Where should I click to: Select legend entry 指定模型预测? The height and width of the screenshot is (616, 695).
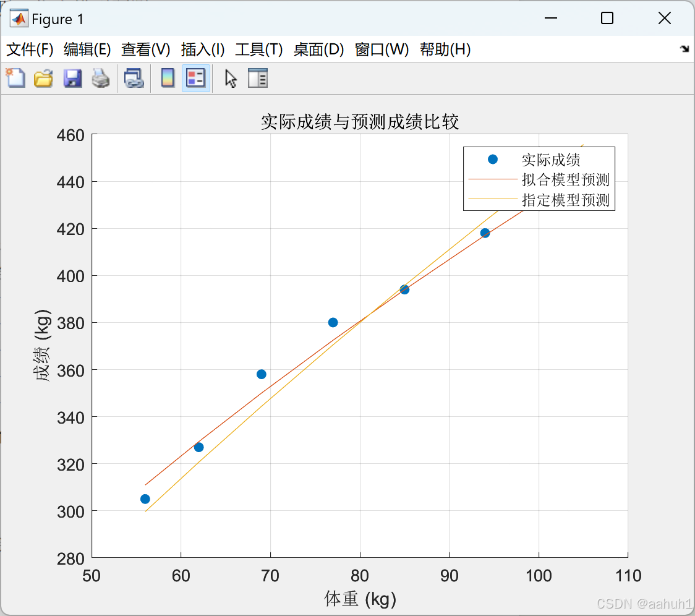[x=565, y=200]
